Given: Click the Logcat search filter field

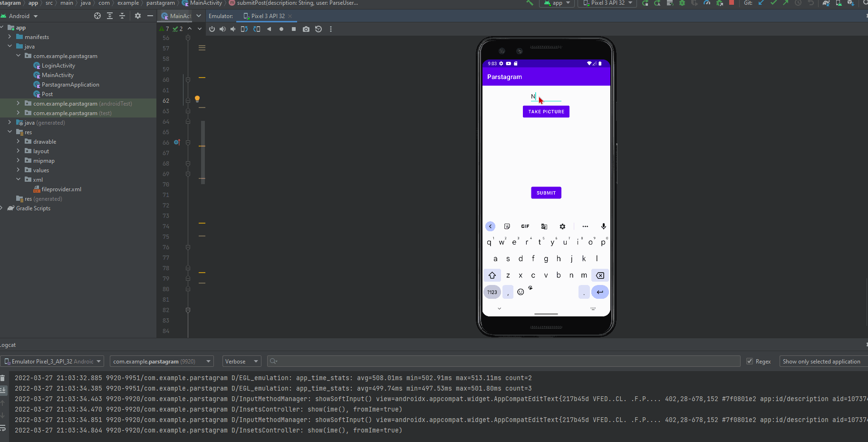Looking at the screenshot, I should 504,362.
